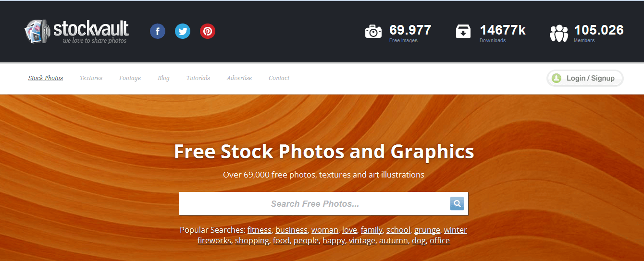
Task: Open the Stock Photos menu item
Action: (x=46, y=78)
